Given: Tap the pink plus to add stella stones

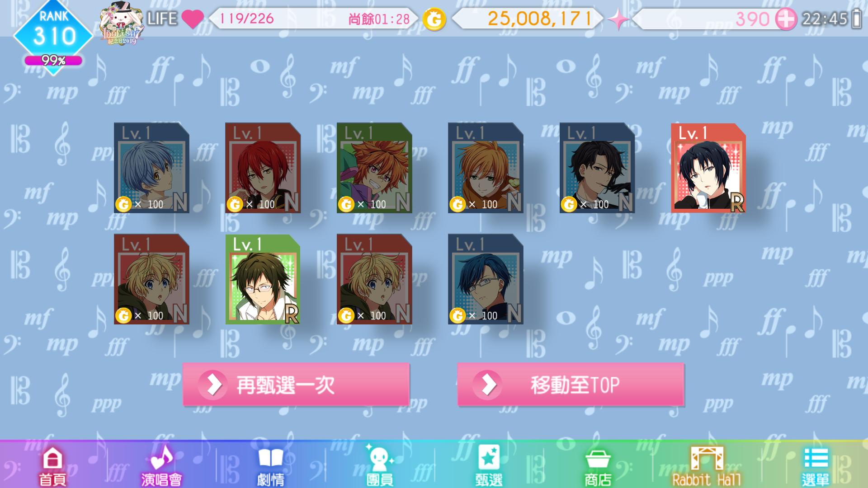Looking at the screenshot, I should coord(786,19).
